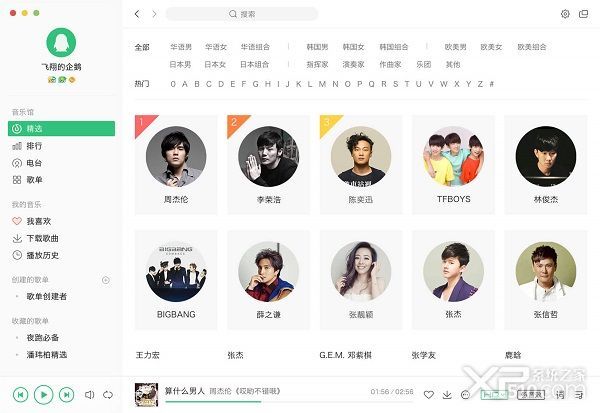Select letter M in the alphabet filter
The height and width of the screenshot is (413, 600).
click(322, 84)
